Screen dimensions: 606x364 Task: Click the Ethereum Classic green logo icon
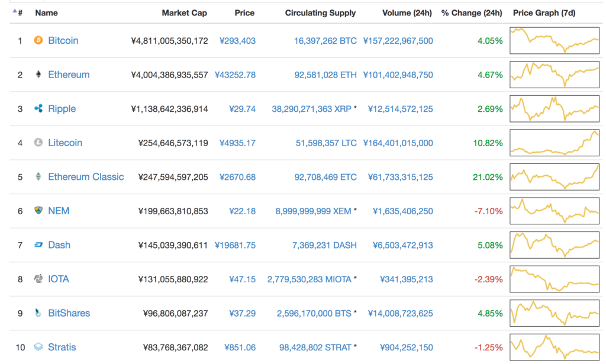(38, 176)
